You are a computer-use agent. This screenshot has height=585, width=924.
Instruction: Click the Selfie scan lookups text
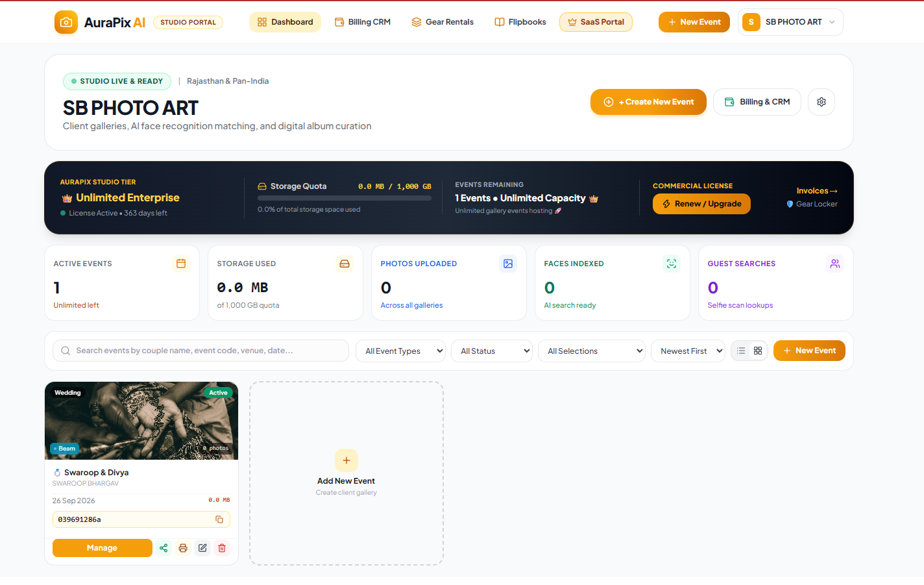point(740,305)
